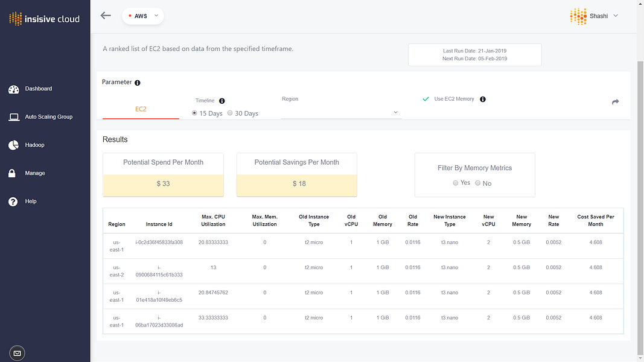
Task: Switch to the EC2 tab
Action: (x=141, y=109)
